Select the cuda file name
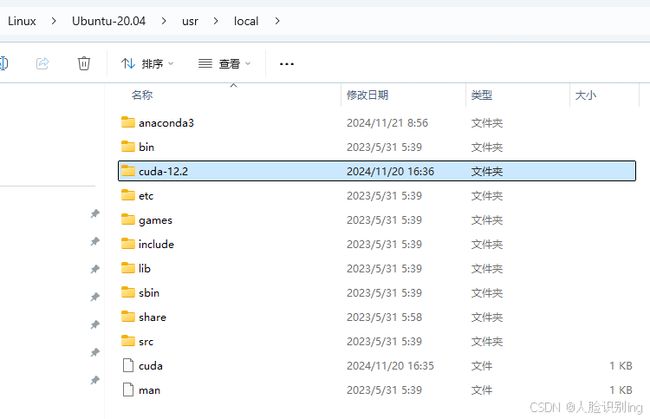 pyautogui.click(x=150, y=366)
